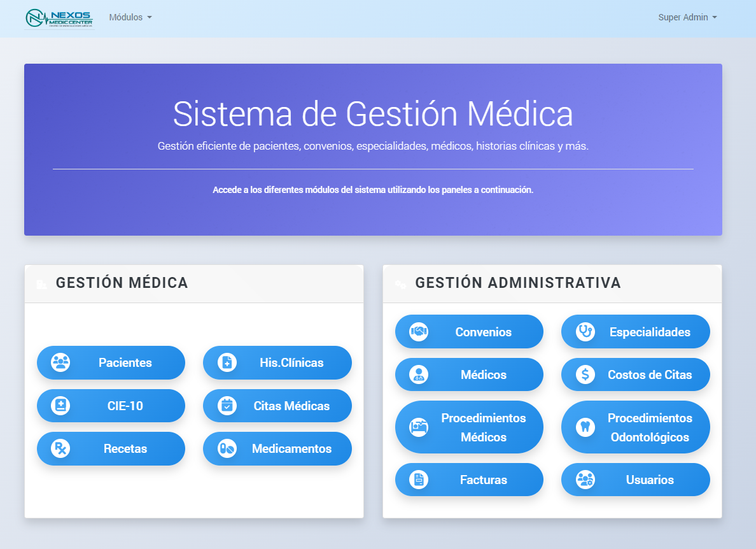Click the patients group icon on Pacientes
The width and height of the screenshot is (756, 549).
(x=60, y=362)
